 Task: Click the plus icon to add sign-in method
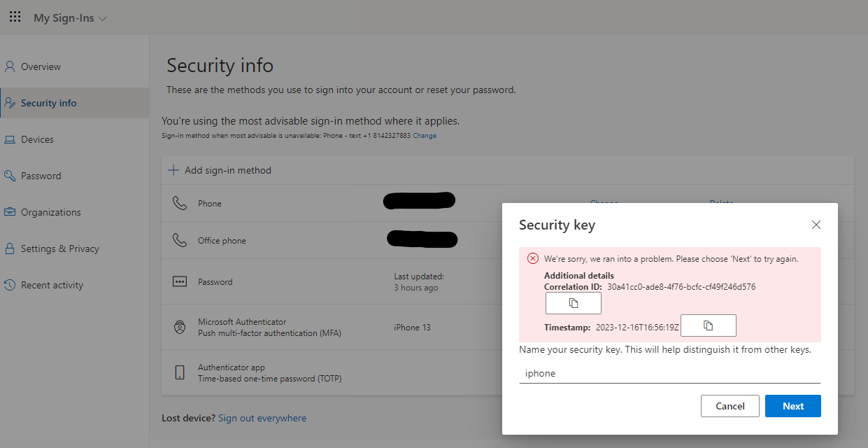[x=173, y=170]
